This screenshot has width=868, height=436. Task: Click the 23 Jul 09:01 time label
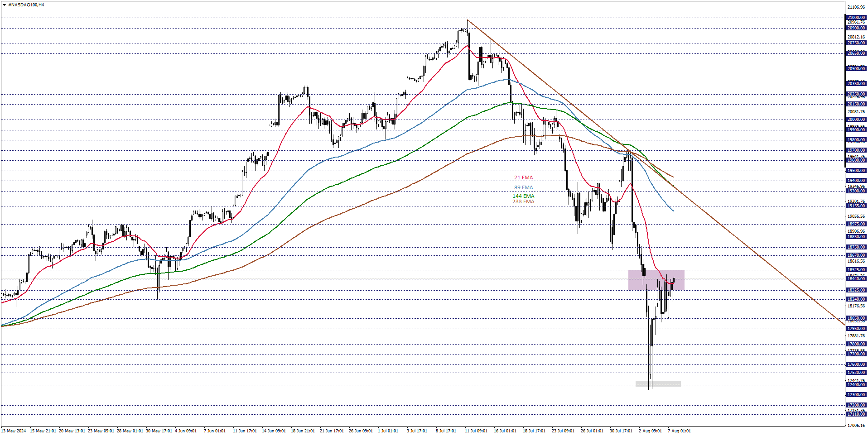coord(563,431)
